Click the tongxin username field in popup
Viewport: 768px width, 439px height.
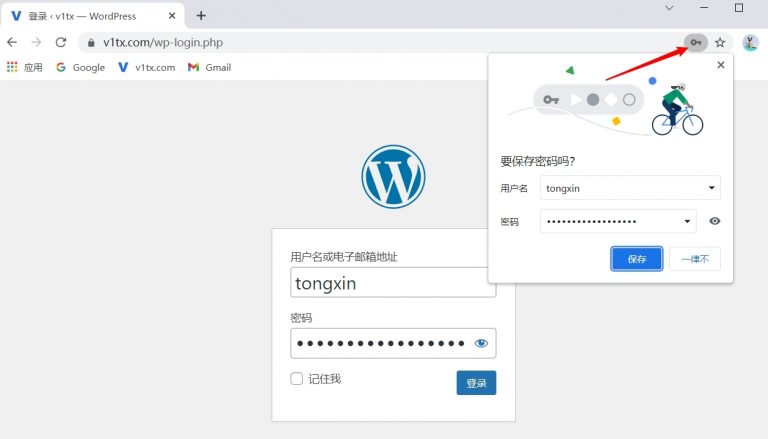(630, 188)
